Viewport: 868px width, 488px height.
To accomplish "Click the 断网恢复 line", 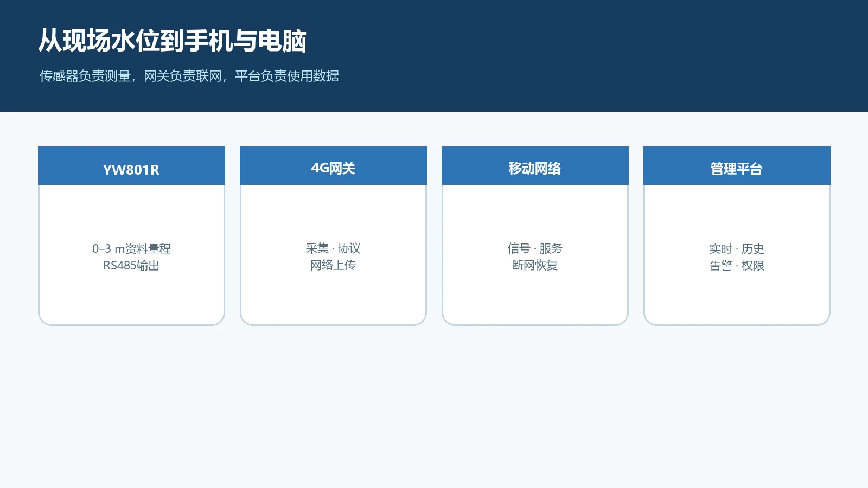I will [535, 265].
